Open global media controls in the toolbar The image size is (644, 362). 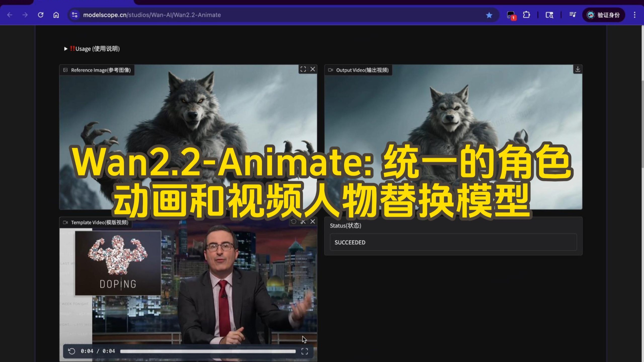pos(572,15)
